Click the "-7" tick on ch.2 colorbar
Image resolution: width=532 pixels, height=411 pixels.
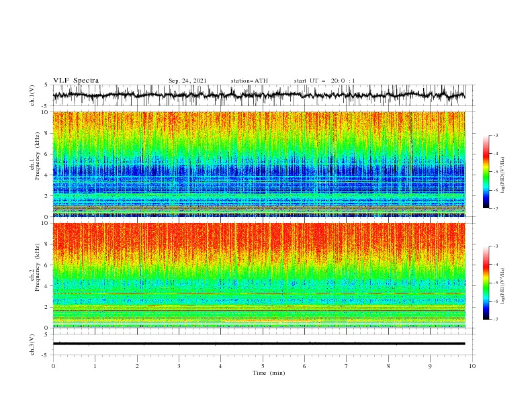pos(496,320)
